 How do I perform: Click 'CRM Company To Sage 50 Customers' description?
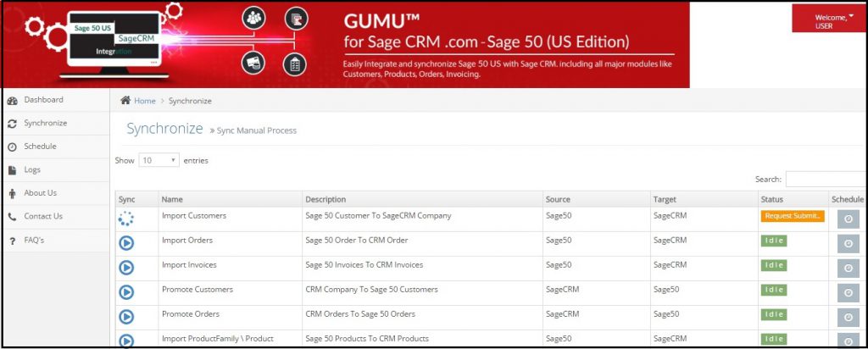coord(371,289)
